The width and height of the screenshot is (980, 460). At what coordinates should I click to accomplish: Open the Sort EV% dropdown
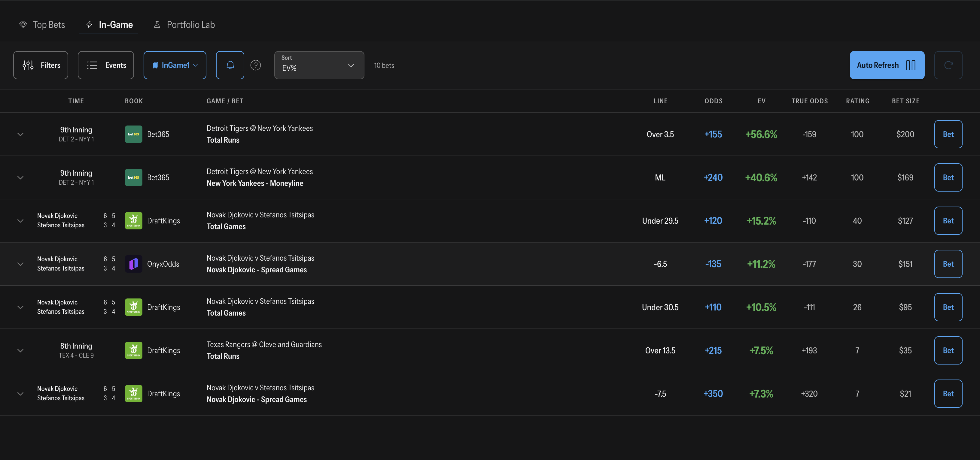319,65
